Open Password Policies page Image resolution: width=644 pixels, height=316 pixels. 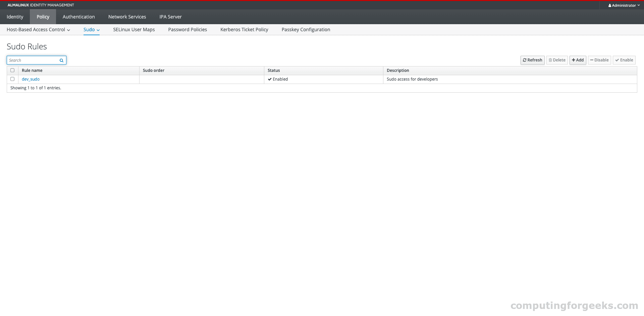pyautogui.click(x=187, y=30)
